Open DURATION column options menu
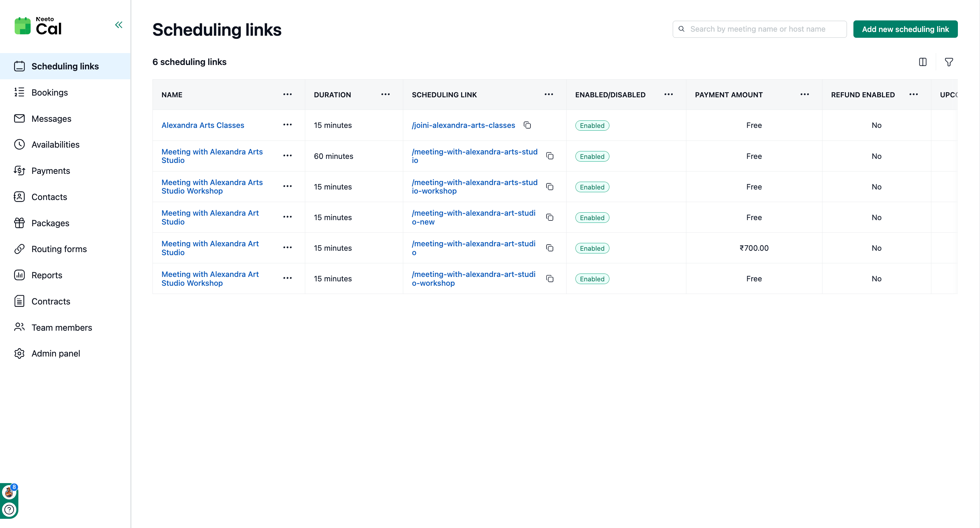The image size is (980, 528). pyautogui.click(x=385, y=94)
